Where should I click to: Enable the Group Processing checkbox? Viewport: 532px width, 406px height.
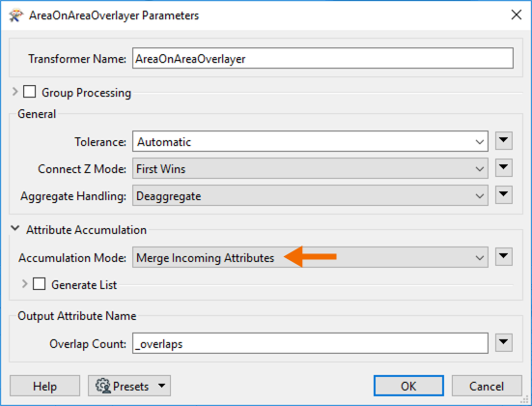point(30,92)
